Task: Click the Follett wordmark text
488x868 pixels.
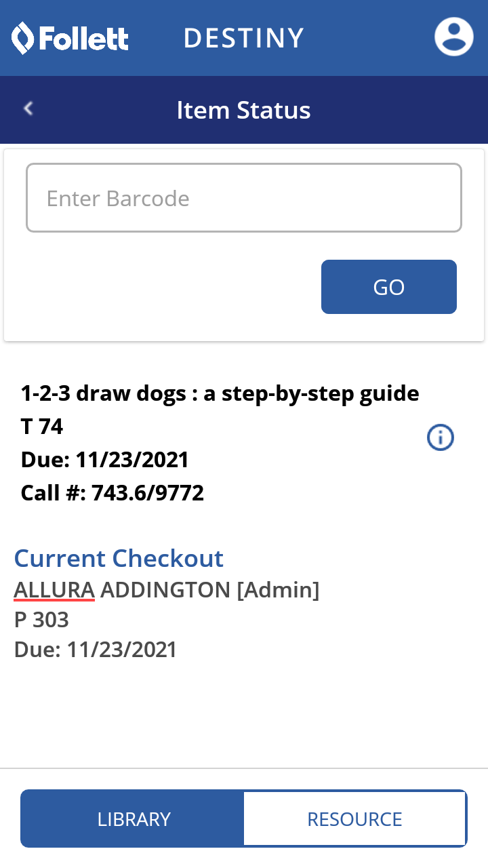Action: point(83,39)
